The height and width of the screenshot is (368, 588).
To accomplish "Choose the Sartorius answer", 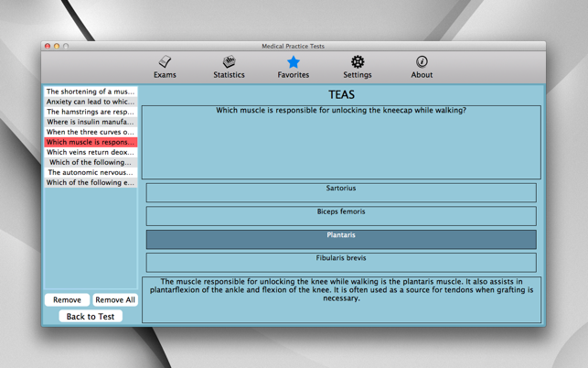I will point(341,192).
